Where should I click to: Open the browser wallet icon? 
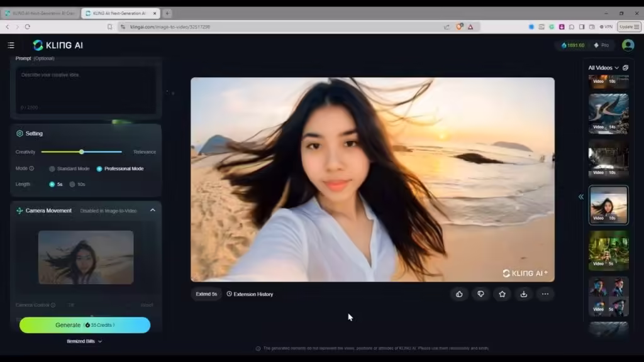pos(592,26)
